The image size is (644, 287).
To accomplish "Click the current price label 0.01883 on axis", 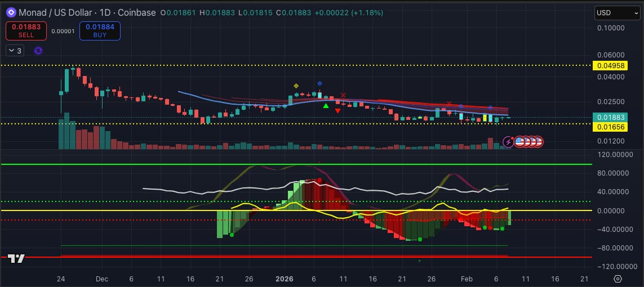I will click(610, 117).
